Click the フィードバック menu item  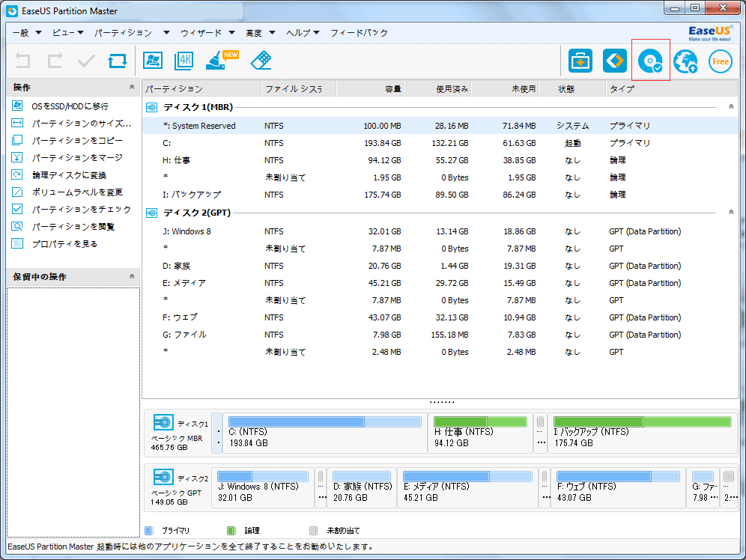tap(360, 33)
